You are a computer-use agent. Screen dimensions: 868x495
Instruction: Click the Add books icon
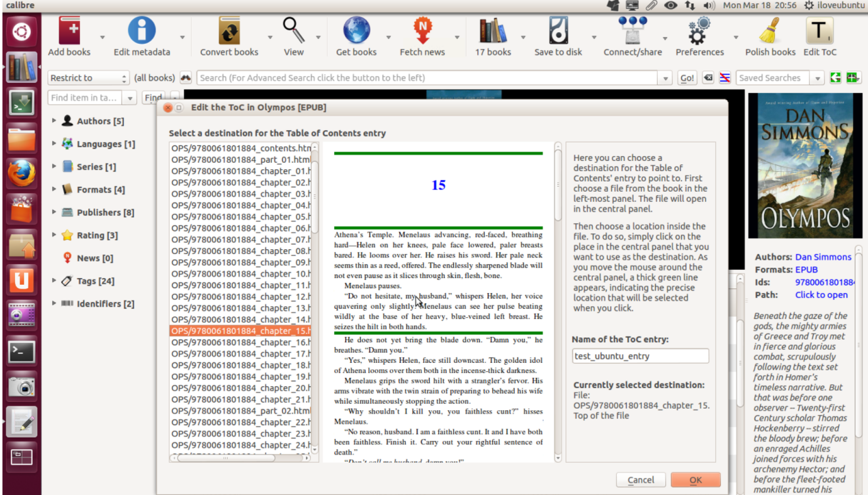coord(69,31)
